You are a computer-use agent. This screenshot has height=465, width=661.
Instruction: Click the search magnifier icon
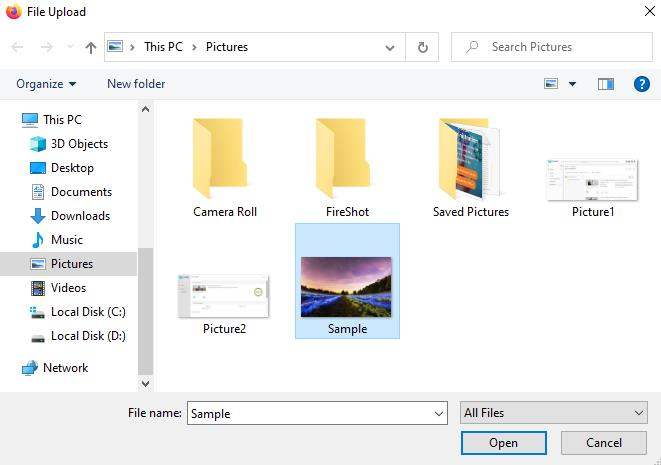click(472, 46)
